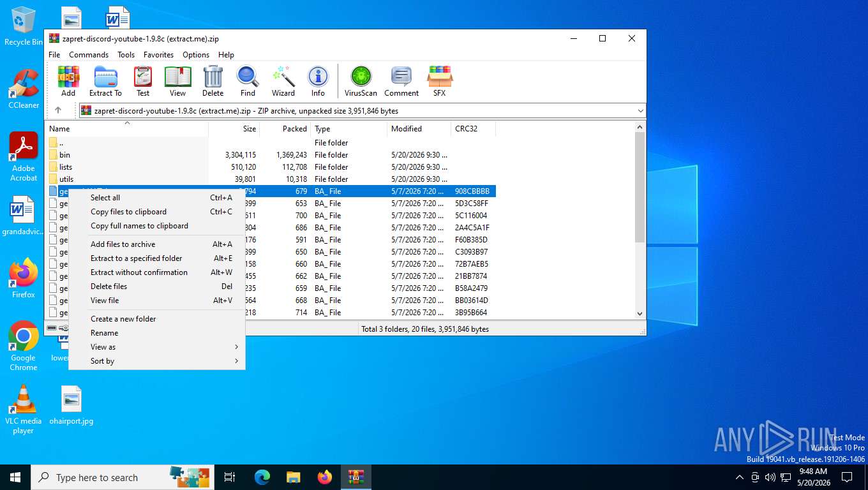Sort by the Type column header

click(x=348, y=129)
